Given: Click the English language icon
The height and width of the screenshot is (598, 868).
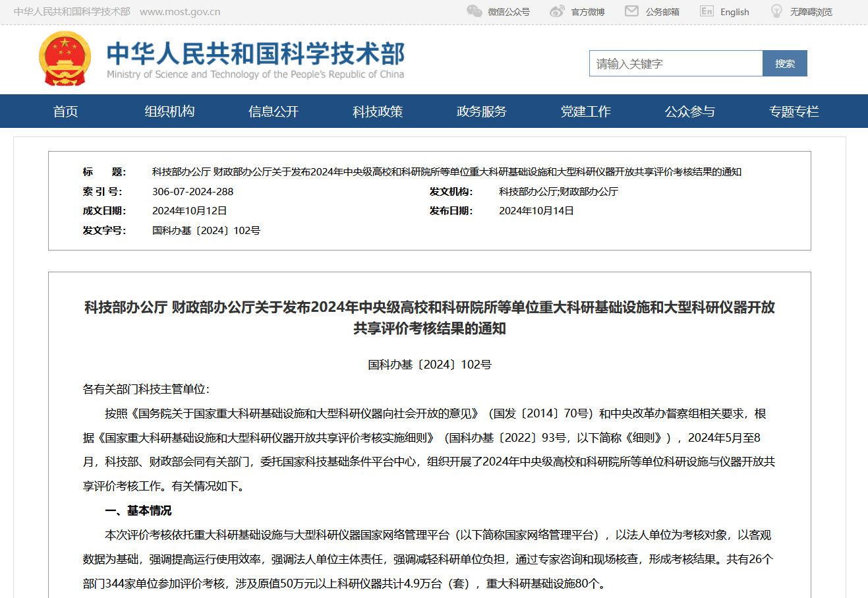Looking at the screenshot, I should (x=707, y=11).
